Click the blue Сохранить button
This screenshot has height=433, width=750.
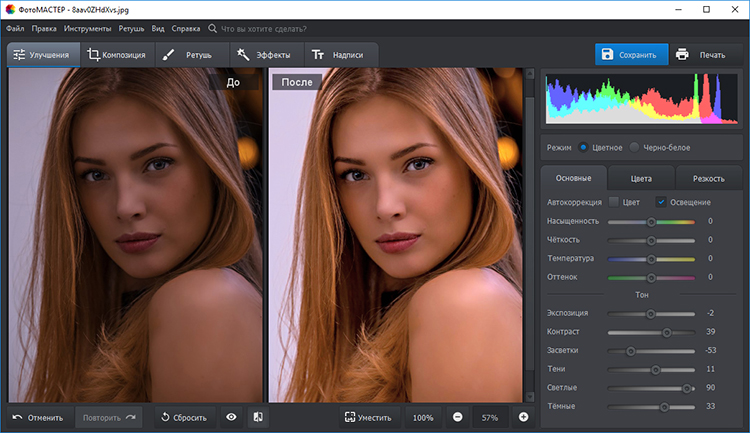pos(628,55)
